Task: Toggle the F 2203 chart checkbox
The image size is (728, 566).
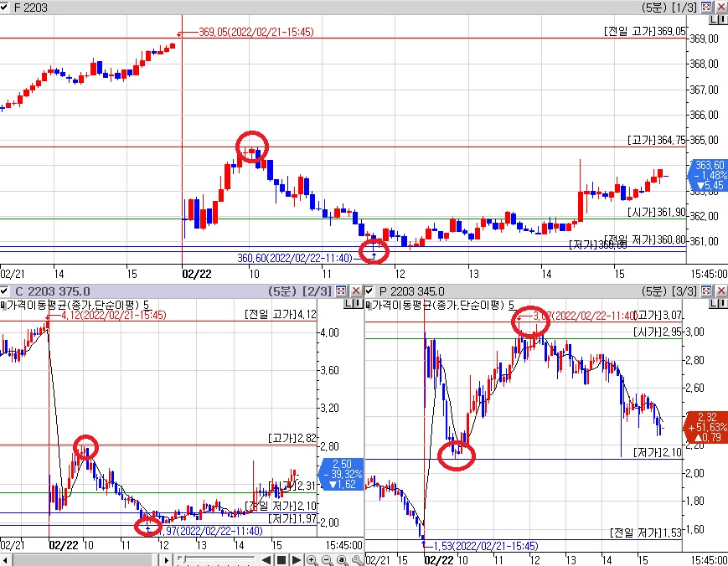Action: 4,8
